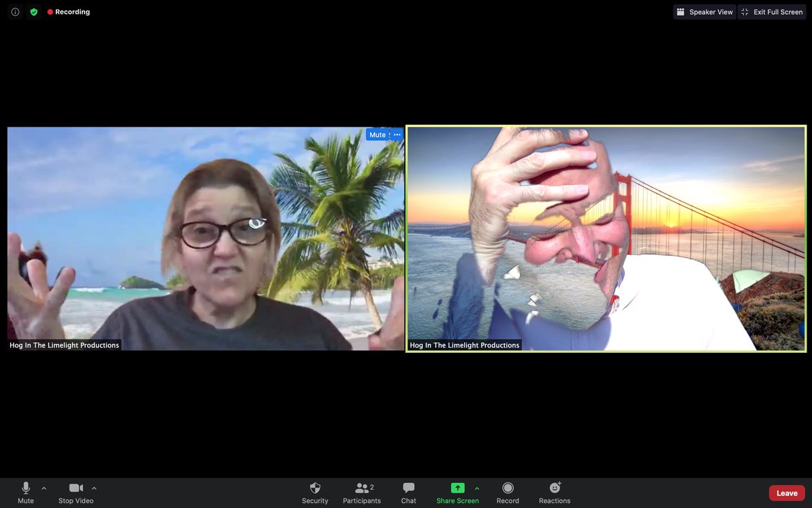This screenshot has width=812, height=508.
Task: Exit Full Screen mode
Action: pos(772,12)
